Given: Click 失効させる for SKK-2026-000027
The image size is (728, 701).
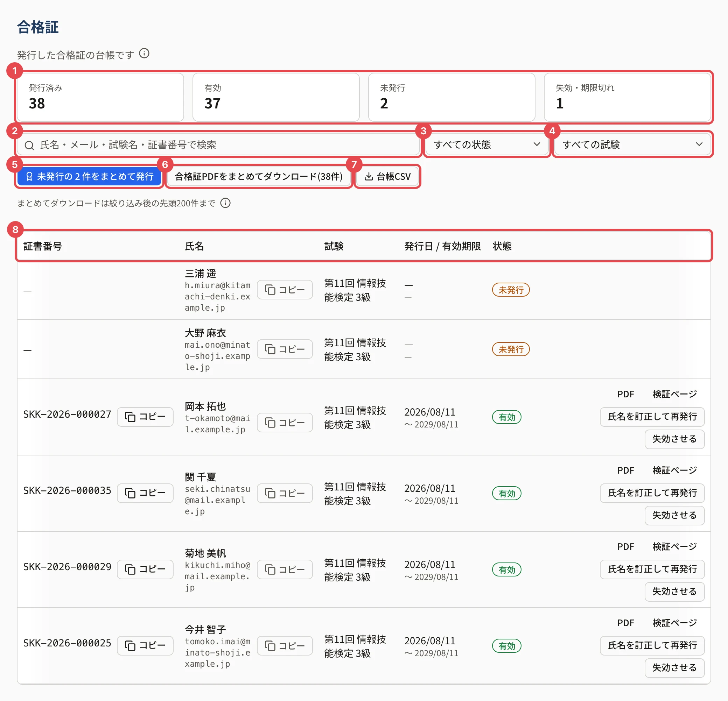Looking at the screenshot, I should click(674, 439).
